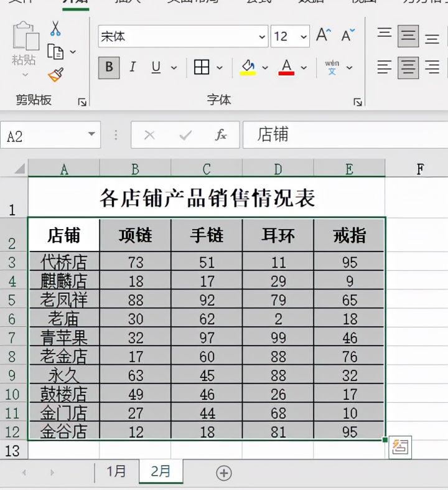Click the 青苹果 cell
448x490 pixels.
coord(64,337)
